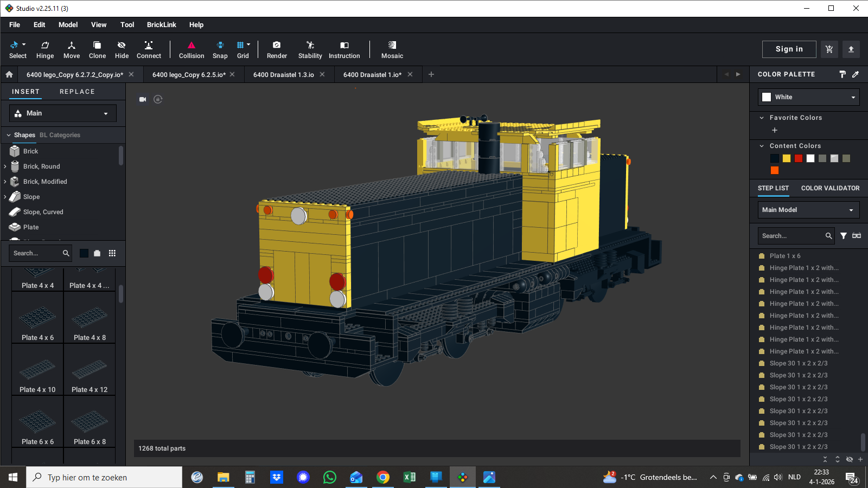This screenshot has width=868, height=488.
Task: Switch to the 6400 Draaistel 1.3.io tab
Action: click(283, 75)
